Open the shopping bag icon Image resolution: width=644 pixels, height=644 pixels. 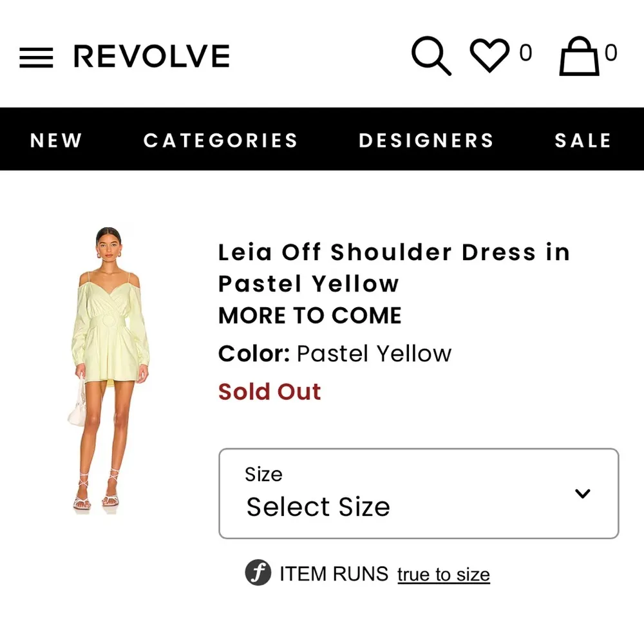(578, 57)
